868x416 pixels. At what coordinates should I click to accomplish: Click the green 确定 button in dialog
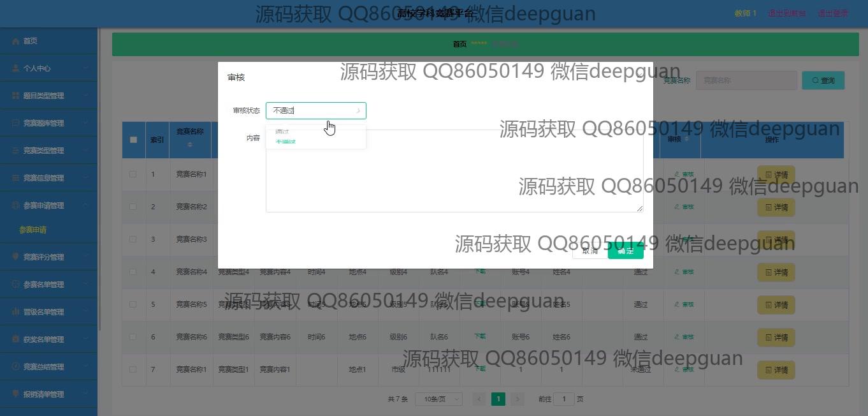tap(626, 251)
